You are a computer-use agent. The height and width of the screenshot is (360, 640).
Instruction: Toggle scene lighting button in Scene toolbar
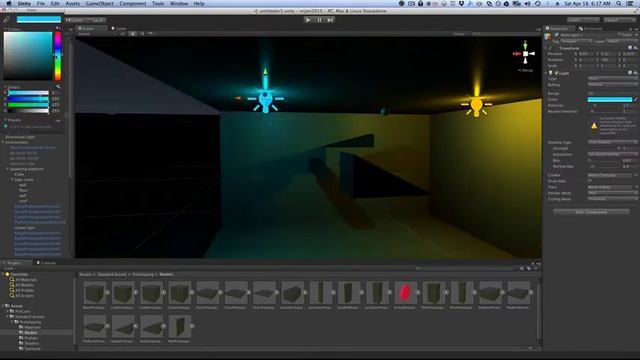[x=133, y=34]
